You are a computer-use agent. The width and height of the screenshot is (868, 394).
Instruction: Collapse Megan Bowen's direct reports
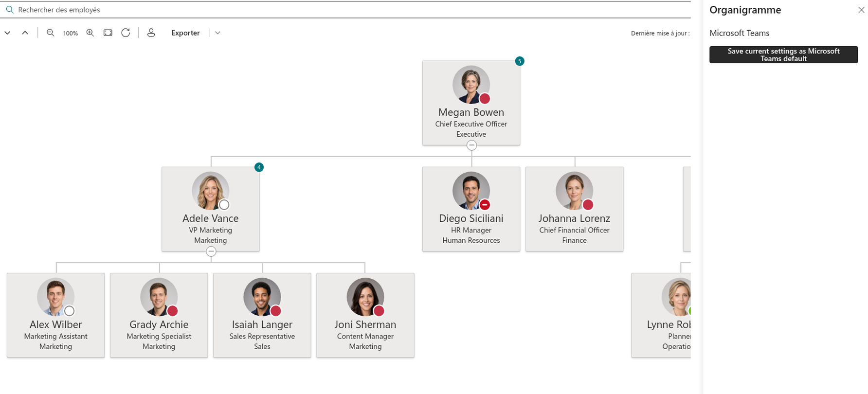pos(471,145)
